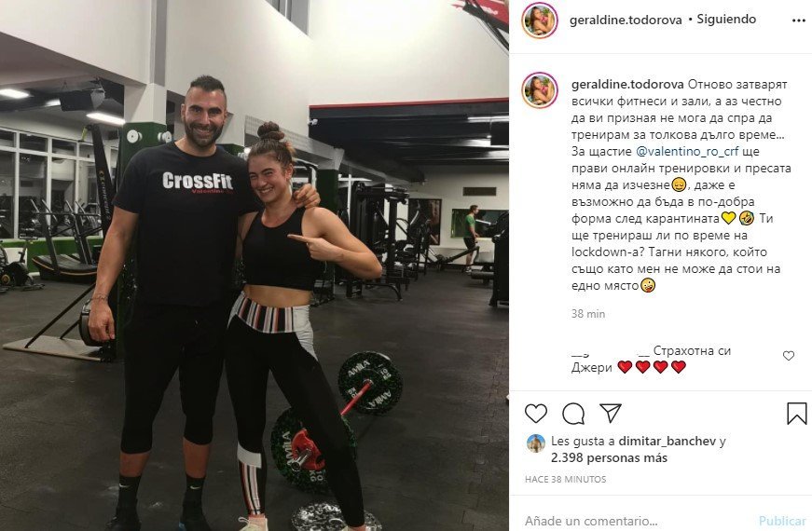The height and width of the screenshot is (531, 812).
Task: View the 2.398 personas más likes list
Action: pos(609,458)
